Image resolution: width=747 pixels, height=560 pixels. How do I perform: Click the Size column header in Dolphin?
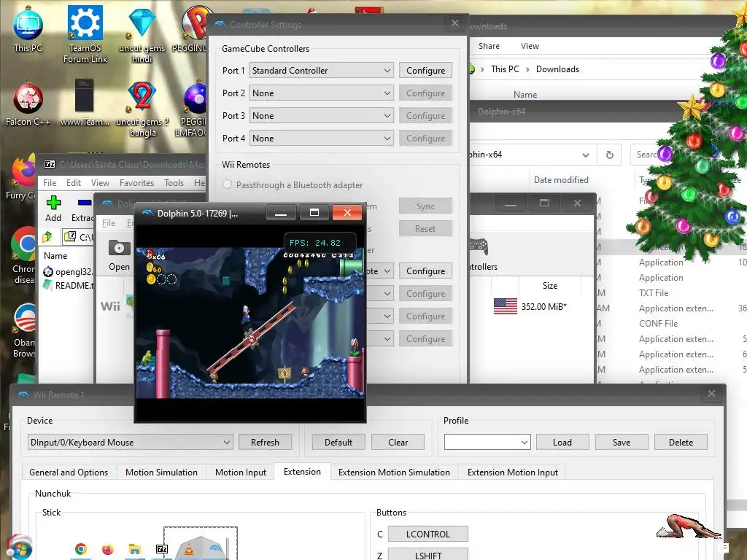pyautogui.click(x=550, y=286)
